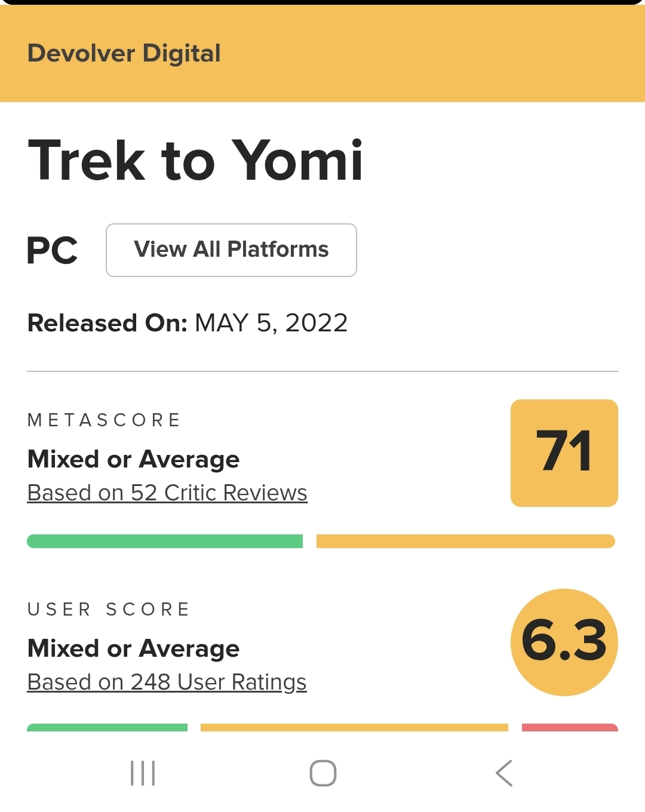Open the Devolver Digital publisher link

point(124,53)
